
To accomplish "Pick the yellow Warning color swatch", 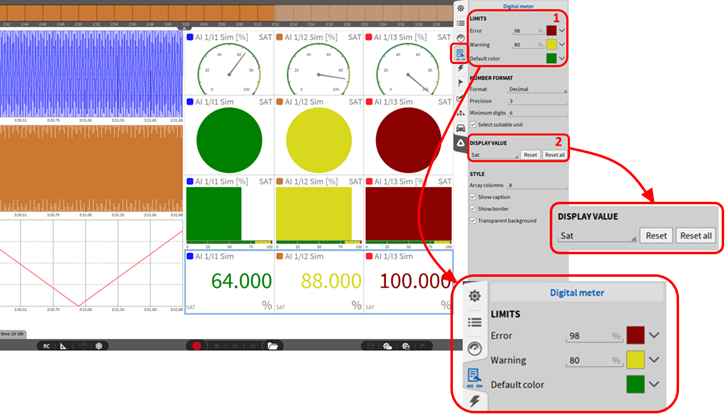I will click(551, 45).
